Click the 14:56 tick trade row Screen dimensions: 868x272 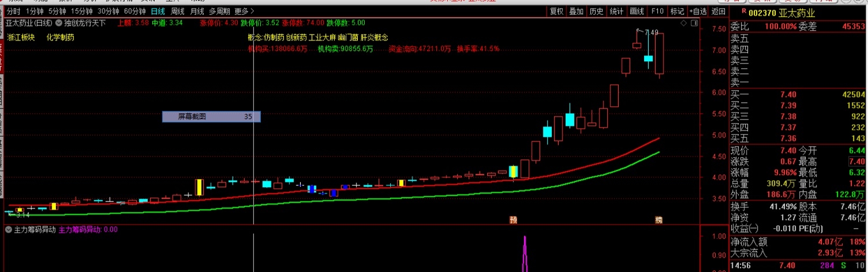click(x=798, y=266)
